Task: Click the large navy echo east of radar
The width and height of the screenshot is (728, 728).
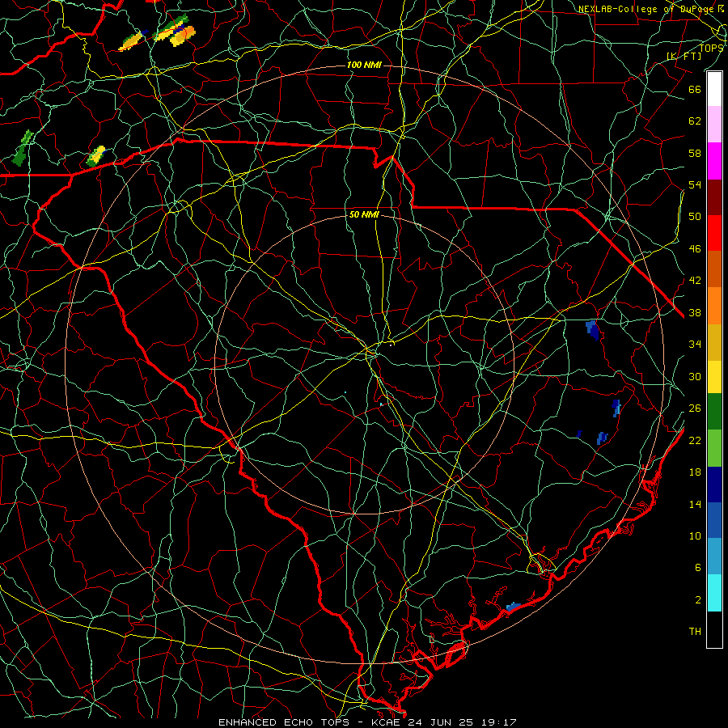Action: pos(592,330)
